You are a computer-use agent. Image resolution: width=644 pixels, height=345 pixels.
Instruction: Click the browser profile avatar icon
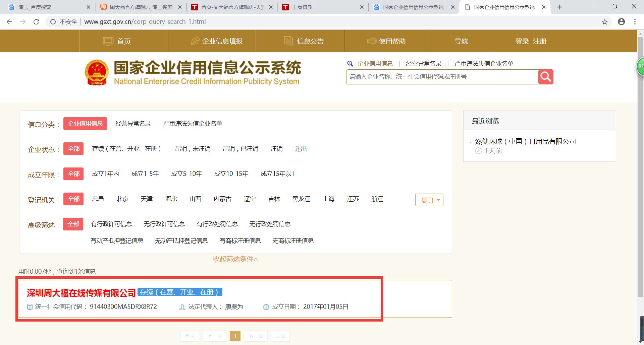[621, 22]
